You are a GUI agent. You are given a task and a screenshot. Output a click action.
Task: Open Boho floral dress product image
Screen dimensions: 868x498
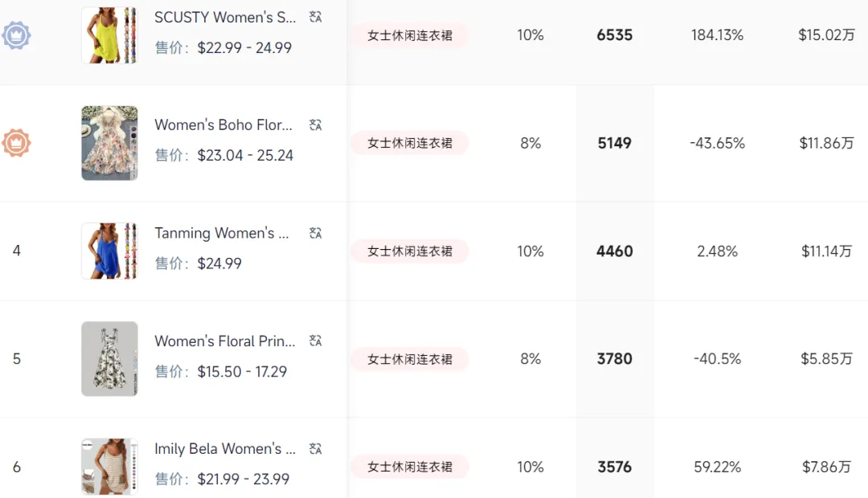coord(109,143)
